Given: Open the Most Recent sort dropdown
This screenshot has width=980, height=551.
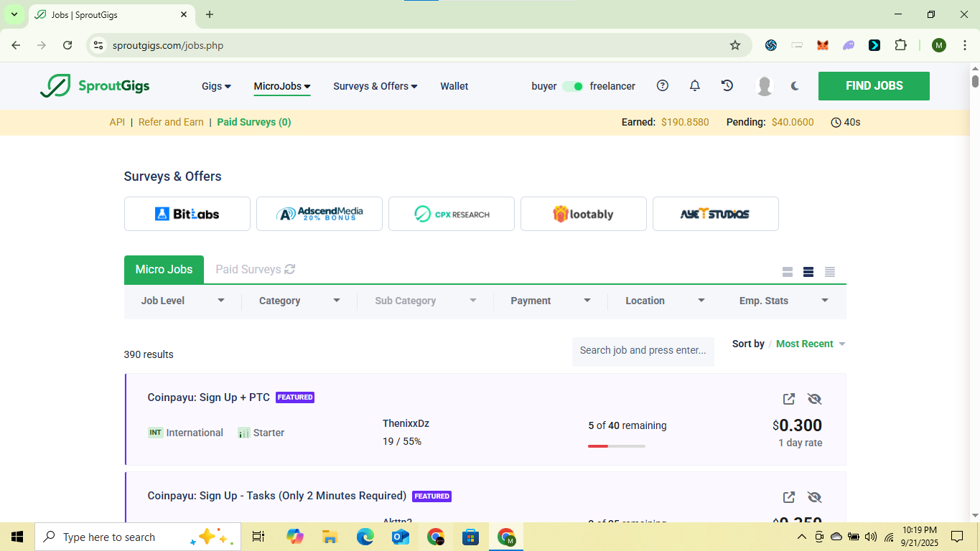Looking at the screenshot, I should pyautogui.click(x=811, y=344).
